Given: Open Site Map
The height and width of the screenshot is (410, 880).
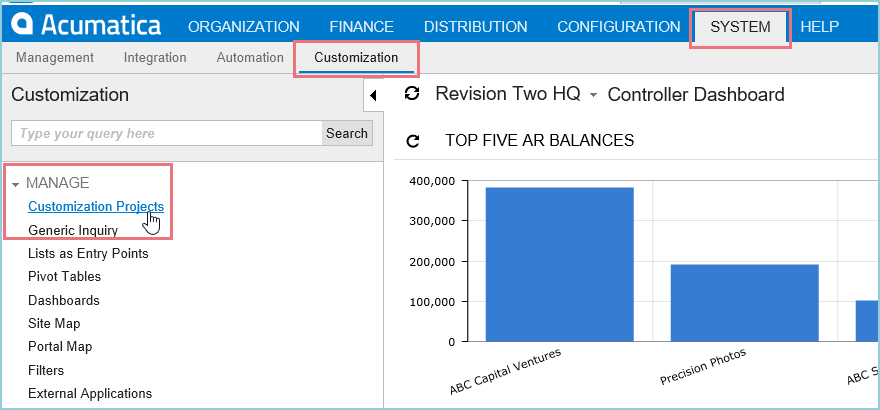Looking at the screenshot, I should click(x=54, y=324).
